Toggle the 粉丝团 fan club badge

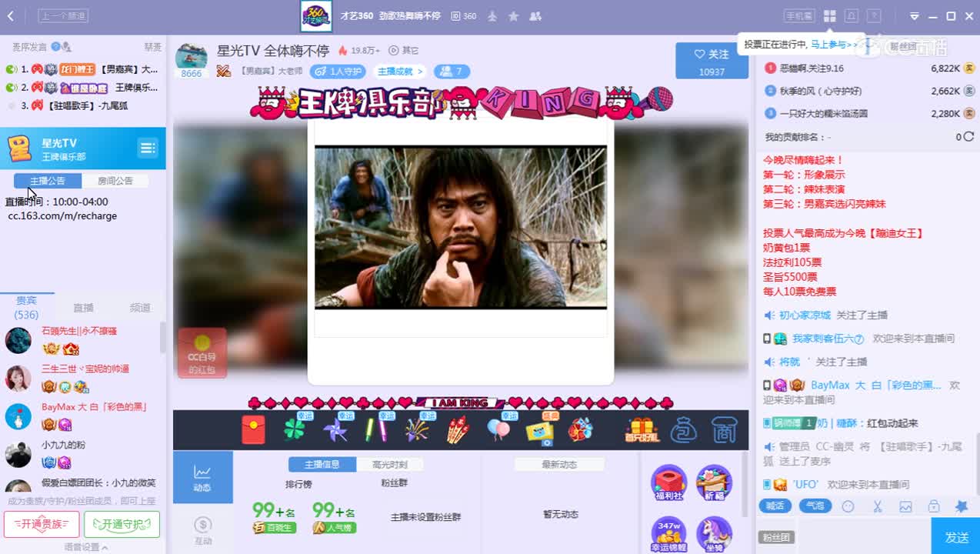[x=776, y=538]
